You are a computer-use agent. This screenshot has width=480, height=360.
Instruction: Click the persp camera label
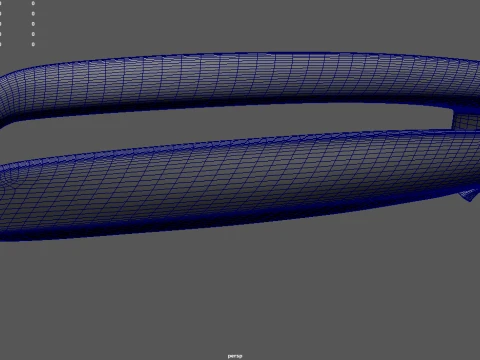coord(235,356)
